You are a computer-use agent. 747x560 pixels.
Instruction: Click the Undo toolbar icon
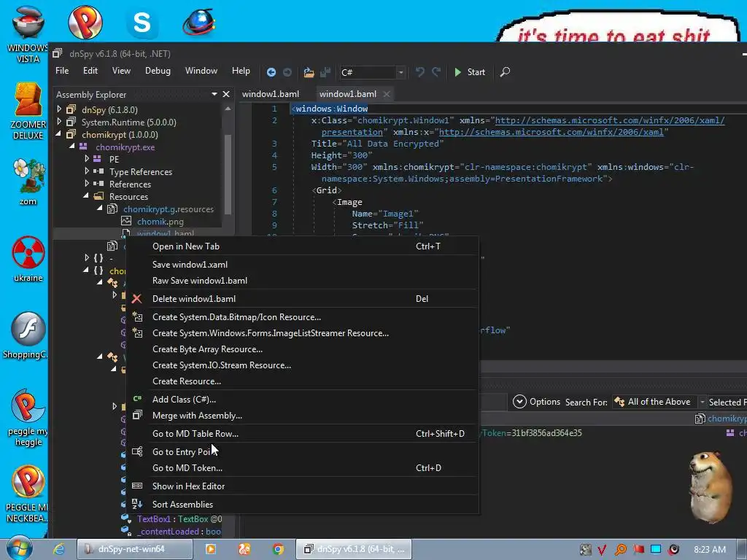[x=419, y=72]
